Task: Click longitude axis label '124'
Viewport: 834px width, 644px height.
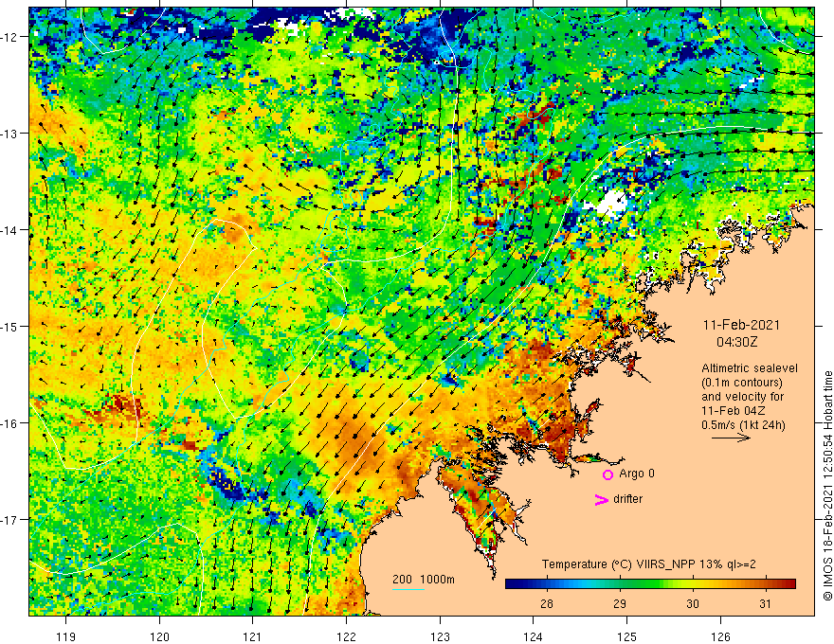Action: [533, 636]
